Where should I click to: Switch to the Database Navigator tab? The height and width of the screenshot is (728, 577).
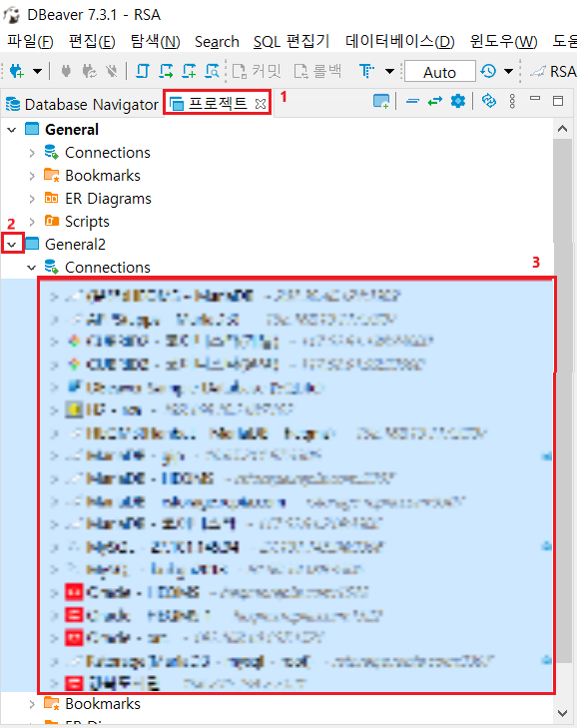(x=82, y=104)
